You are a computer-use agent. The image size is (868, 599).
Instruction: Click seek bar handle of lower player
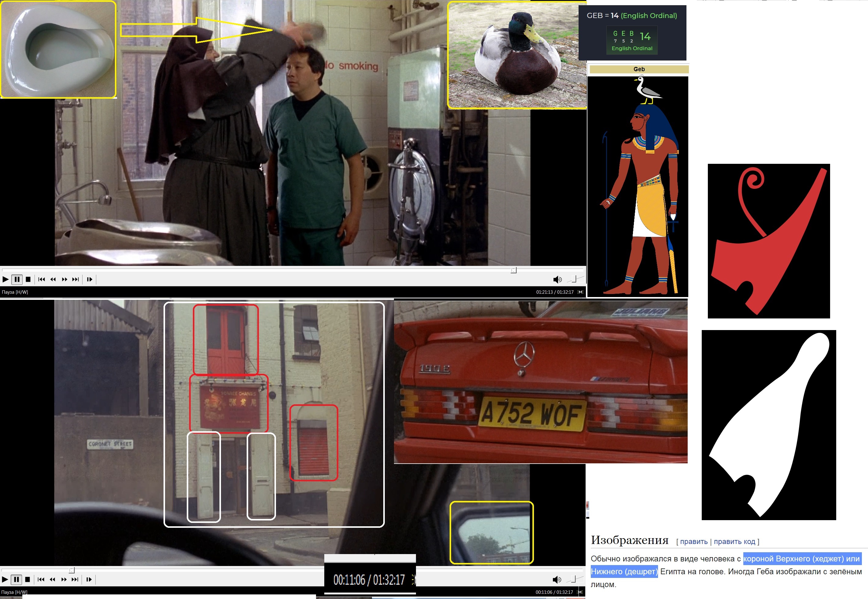point(72,571)
